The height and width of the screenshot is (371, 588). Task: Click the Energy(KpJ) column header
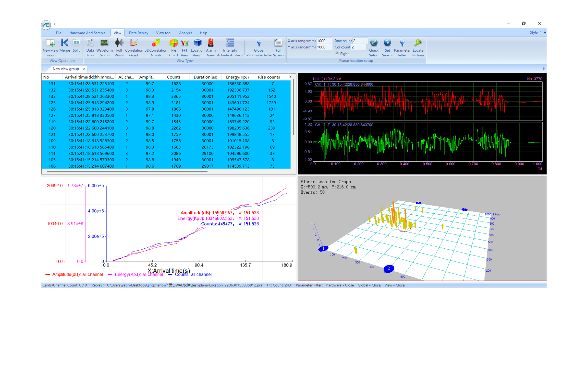[237, 77]
